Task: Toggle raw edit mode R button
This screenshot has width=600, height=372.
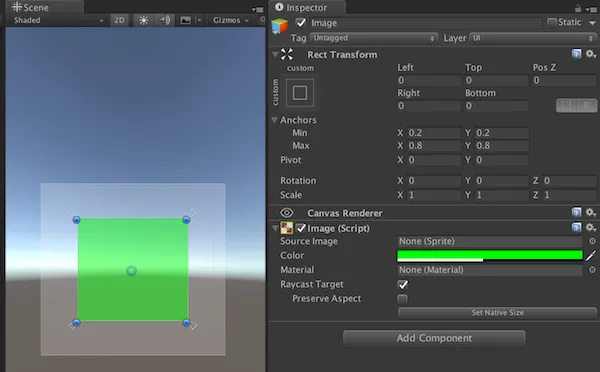Action: [x=587, y=105]
